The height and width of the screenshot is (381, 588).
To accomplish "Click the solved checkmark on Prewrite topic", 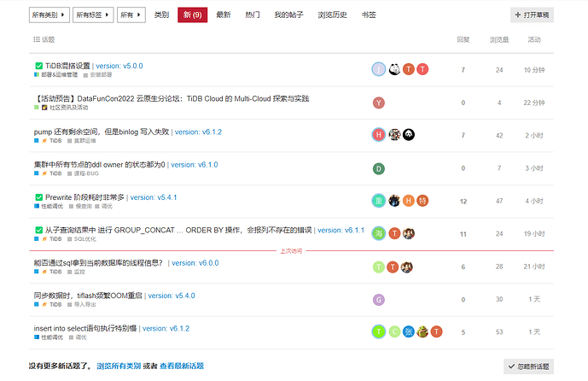I will tap(38, 197).
